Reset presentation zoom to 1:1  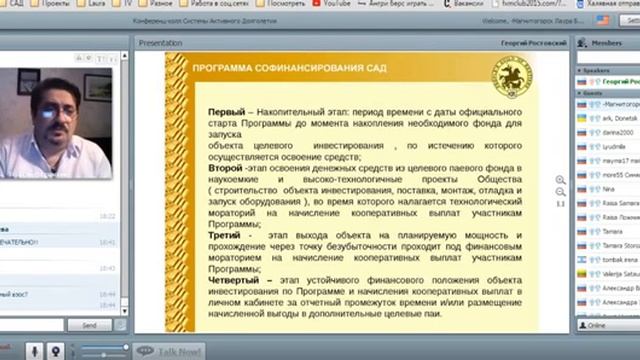click(560, 204)
